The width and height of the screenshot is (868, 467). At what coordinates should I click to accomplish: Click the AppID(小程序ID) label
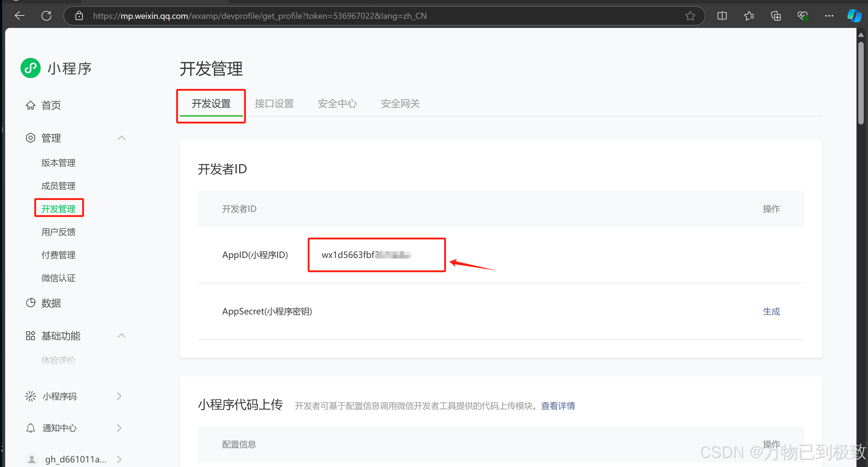[255, 255]
